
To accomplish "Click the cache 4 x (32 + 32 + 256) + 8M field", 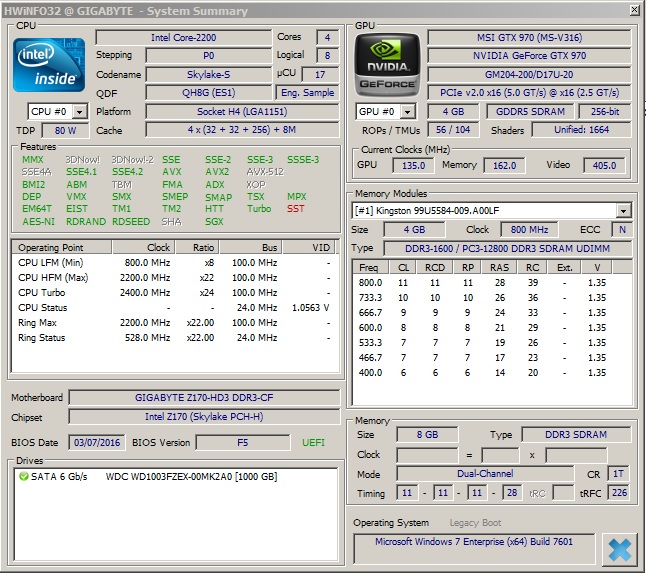I will [242, 130].
